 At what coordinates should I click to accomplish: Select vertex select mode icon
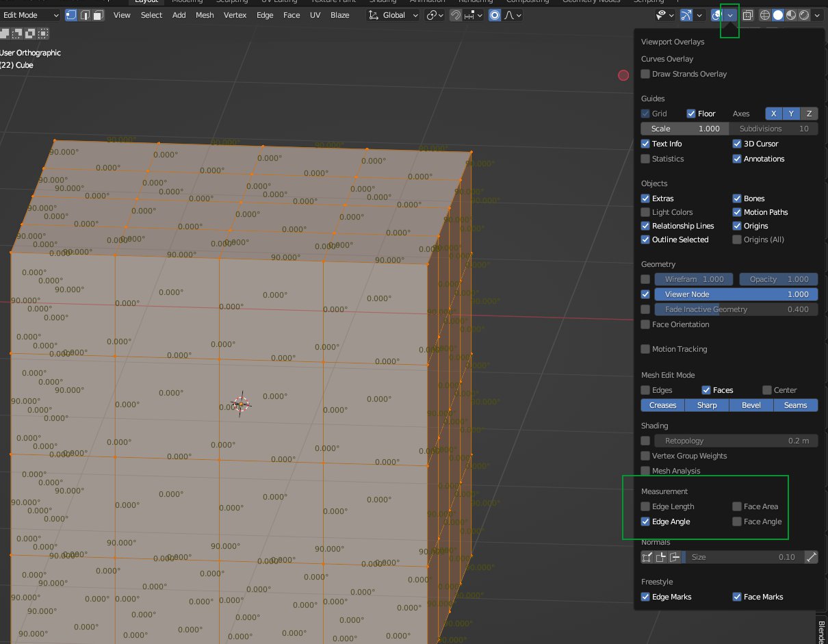pyautogui.click(x=71, y=15)
